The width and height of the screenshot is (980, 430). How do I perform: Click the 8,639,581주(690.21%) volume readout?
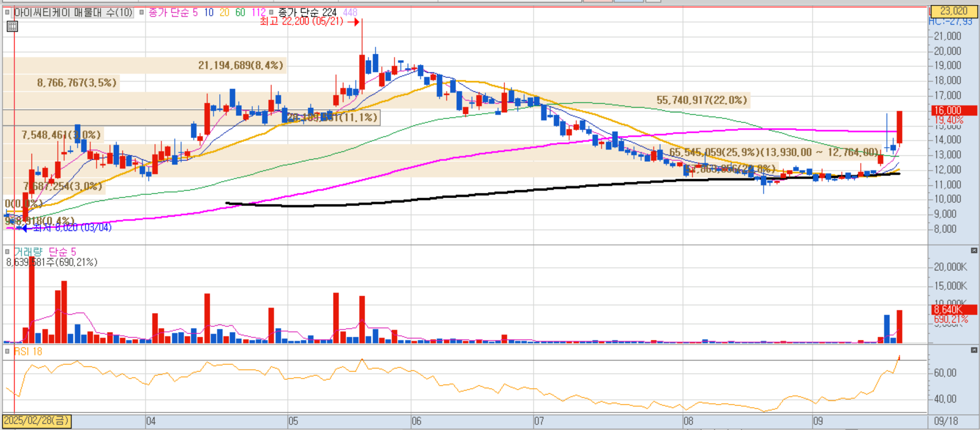tap(52, 262)
